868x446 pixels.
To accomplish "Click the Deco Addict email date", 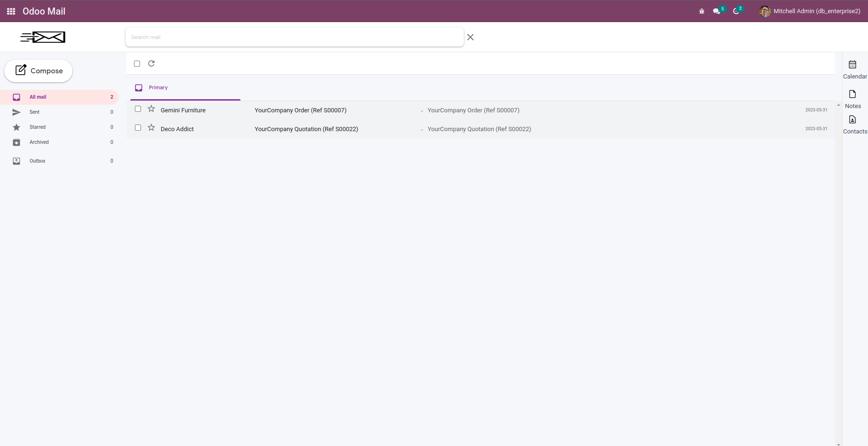I will [x=816, y=129].
